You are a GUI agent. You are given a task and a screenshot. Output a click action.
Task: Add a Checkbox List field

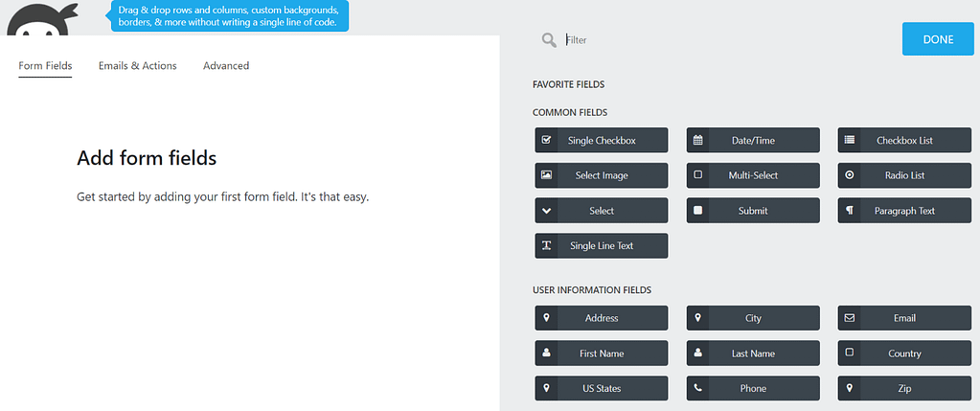[x=904, y=140]
